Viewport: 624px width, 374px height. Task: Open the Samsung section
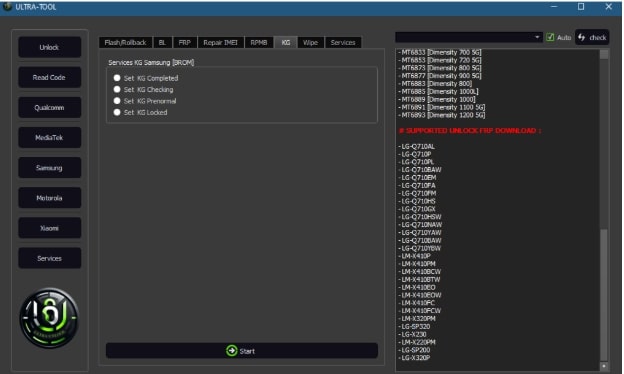pyautogui.click(x=49, y=168)
